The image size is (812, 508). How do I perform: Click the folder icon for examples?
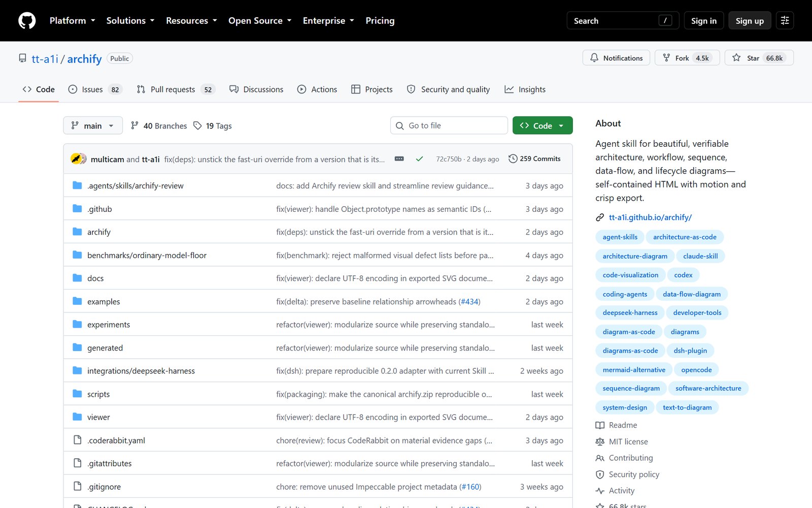(77, 301)
